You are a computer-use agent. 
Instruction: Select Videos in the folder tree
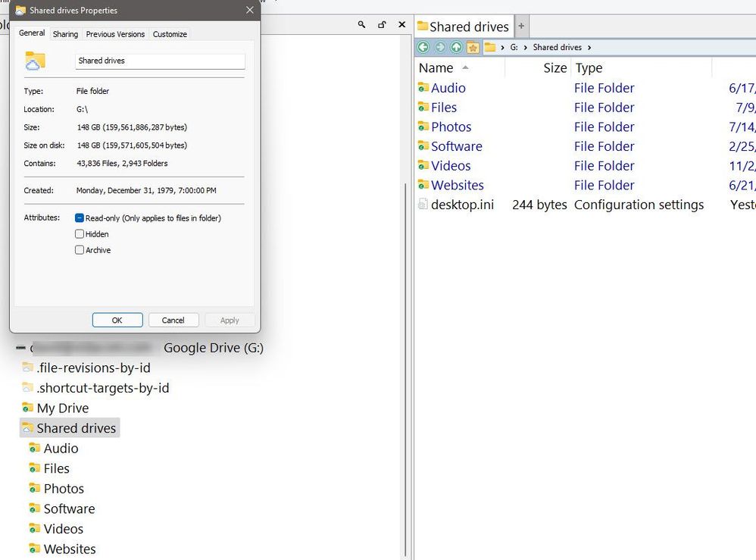click(63, 529)
